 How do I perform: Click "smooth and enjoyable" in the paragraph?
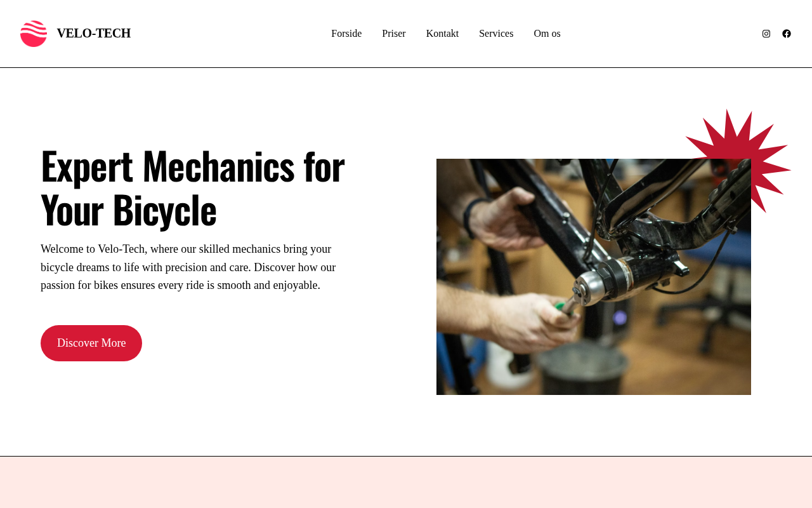(269, 285)
